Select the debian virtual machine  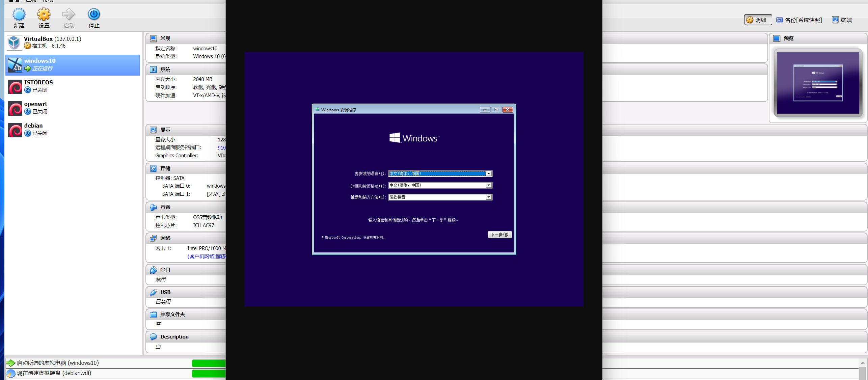click(x=73, y=130)
